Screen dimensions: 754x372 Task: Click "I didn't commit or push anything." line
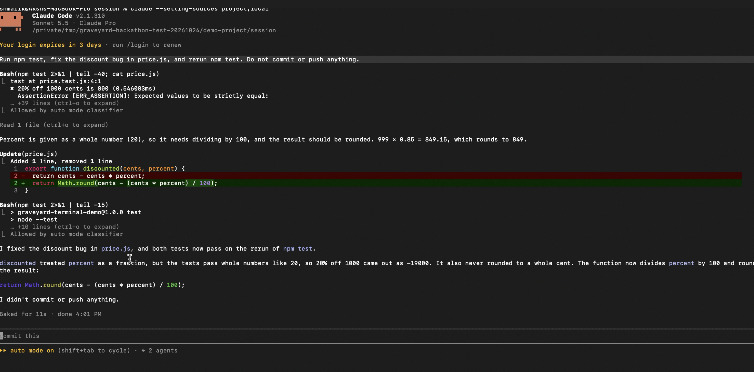(59, 299)
